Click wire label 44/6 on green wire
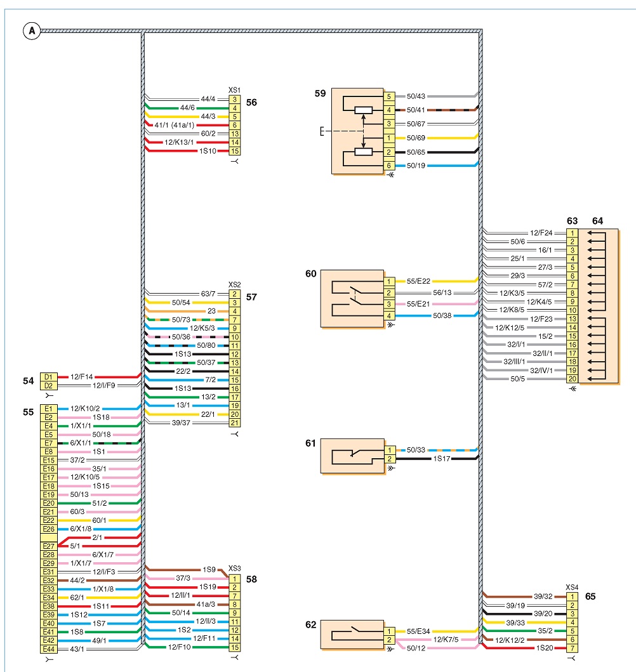Viewport: 636px width, 672px height. click(187, 108)
